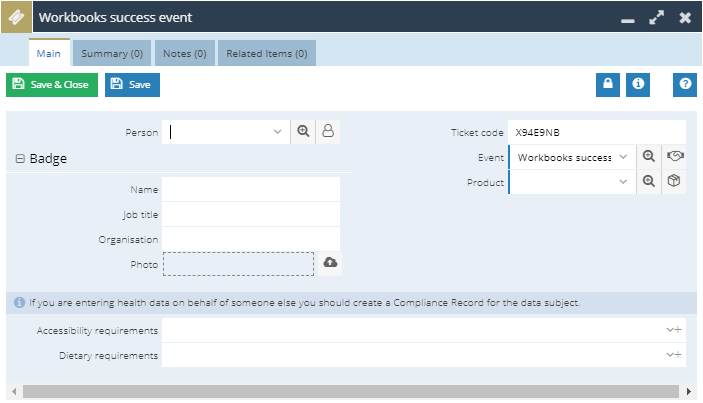Open the Product dropdown arrow
This screenshot has height=403, width=703.
(x=623, y=182)
